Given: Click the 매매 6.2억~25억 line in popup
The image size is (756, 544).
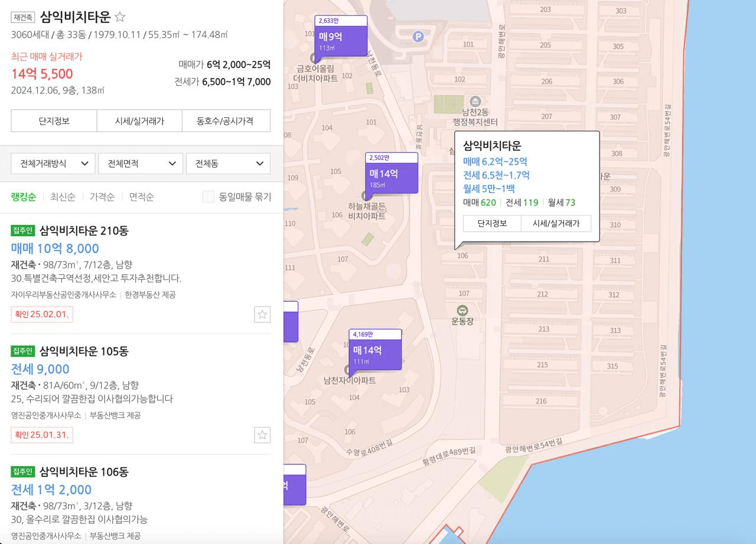Looking at the screenshot, I should [495, 161].
